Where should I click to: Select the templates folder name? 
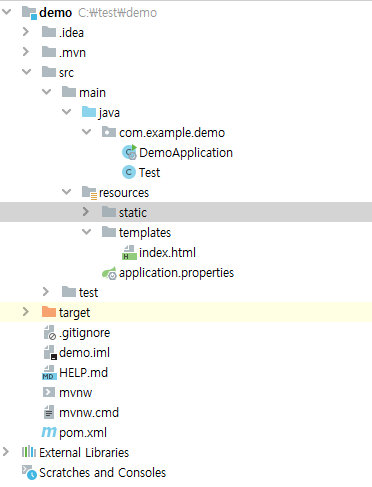(x=145, y=233)
